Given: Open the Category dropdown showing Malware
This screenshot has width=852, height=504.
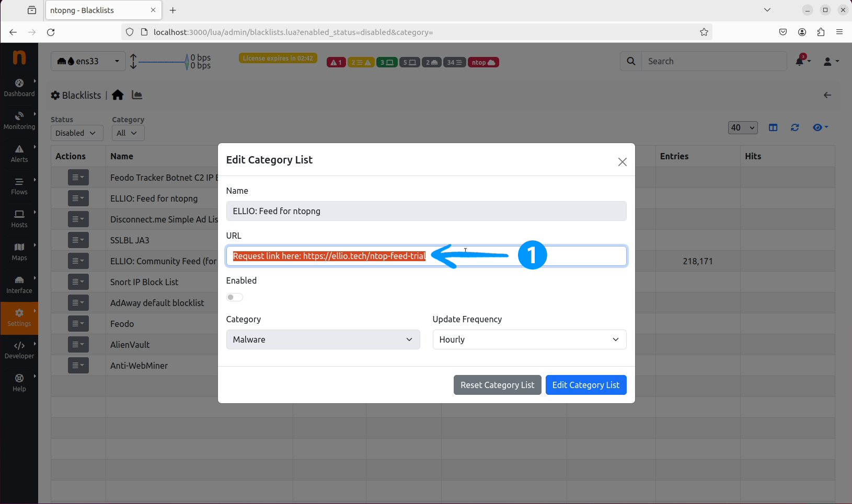Looking at the screenshot, I should pyautogui.click(x=323, y=339).
